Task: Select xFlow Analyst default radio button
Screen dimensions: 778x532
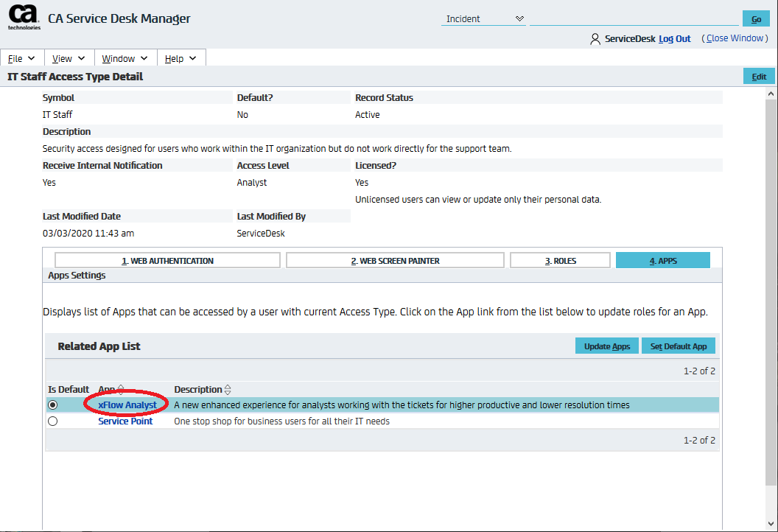Action: click(52, 405)
